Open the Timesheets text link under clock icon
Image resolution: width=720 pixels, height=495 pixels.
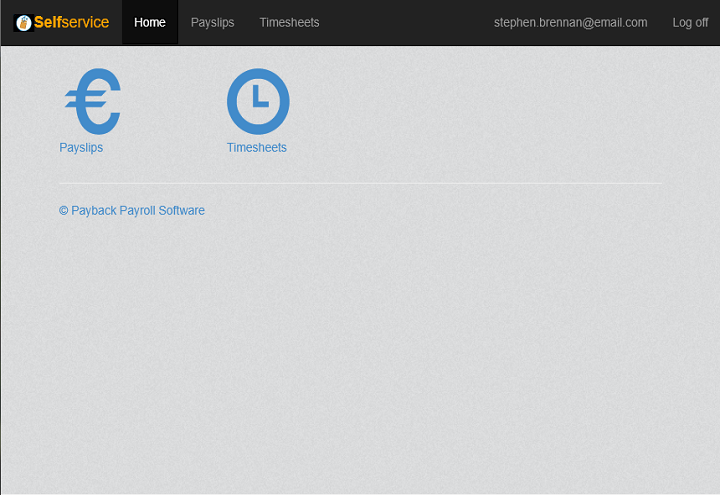(x=256, y=148)
